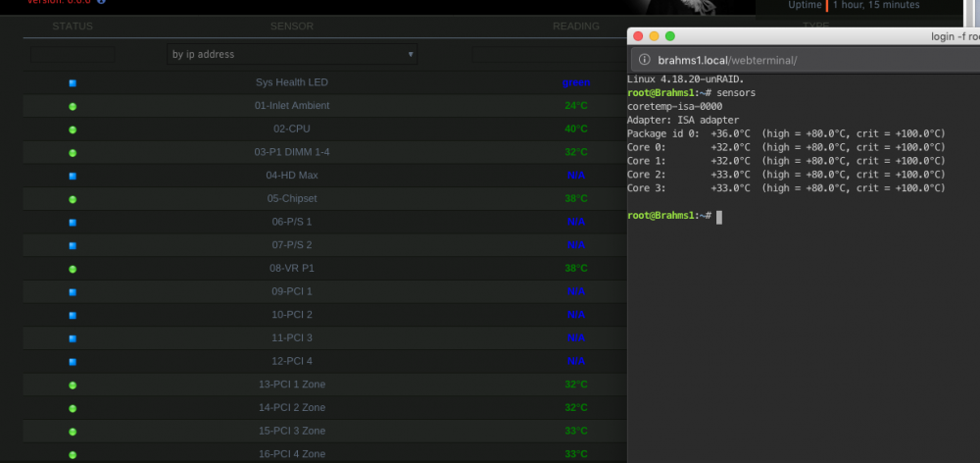This screenshot has width=980, height=463.
Task: Sort by the SENSOR column header
Action: [292, 26]
